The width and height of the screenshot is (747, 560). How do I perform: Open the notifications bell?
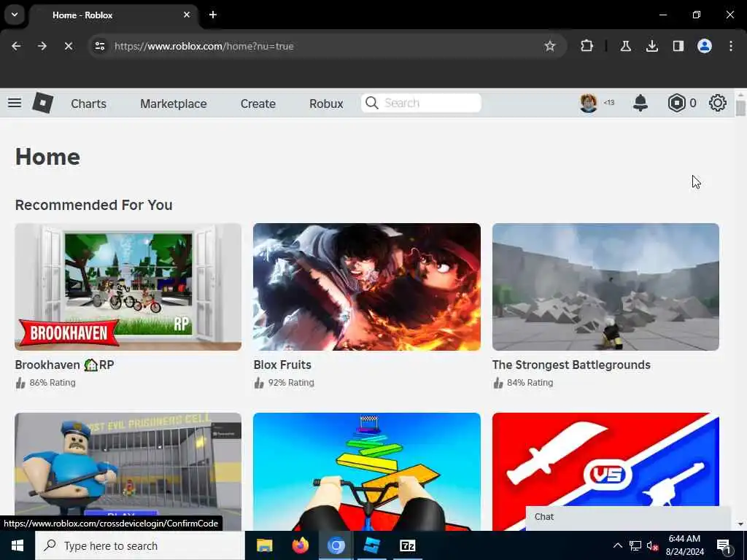(x=640, y=103)
